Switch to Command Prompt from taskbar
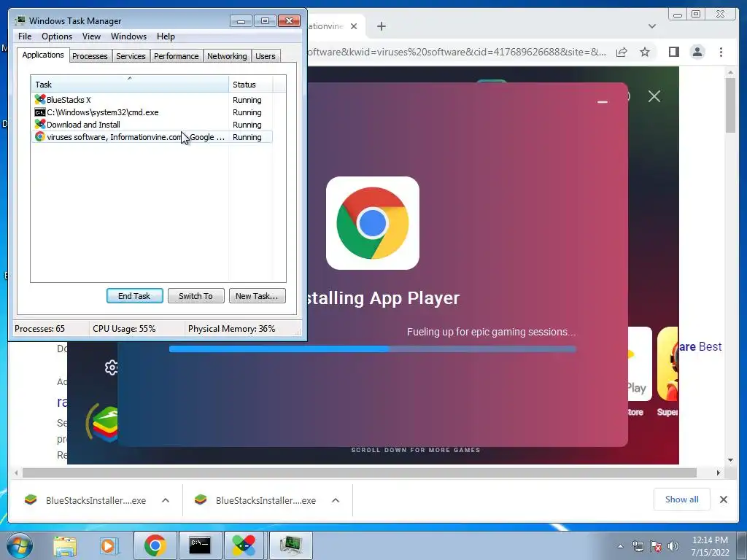Screen dimensions: 747x560 (200, 545)
